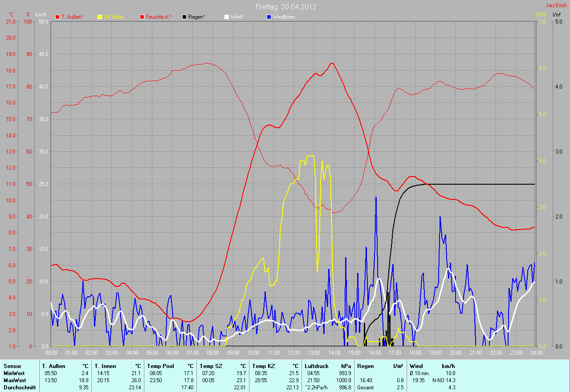Select the "MaxWert" row label
This screenshot has height=392, width=570.
15,380
